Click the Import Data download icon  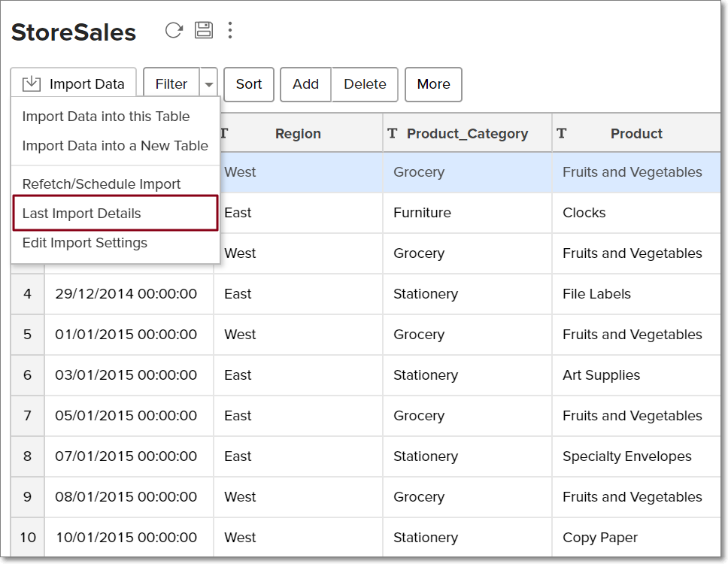coord(32,83)
